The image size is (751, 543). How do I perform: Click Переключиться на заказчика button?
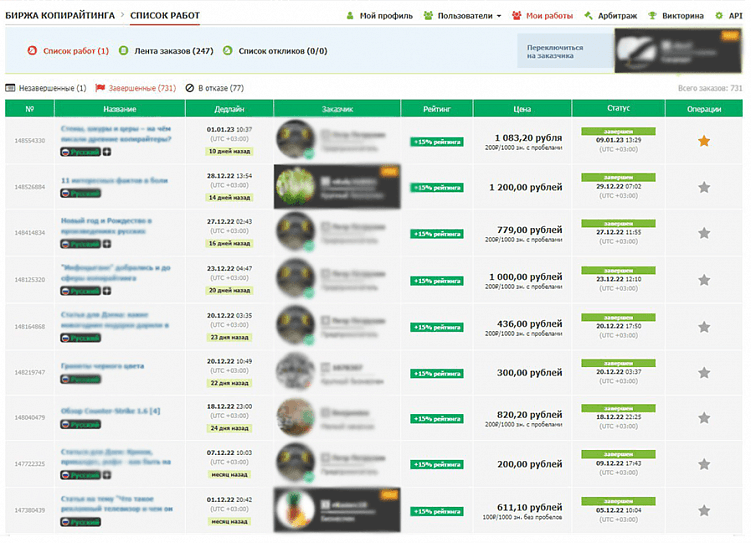point(566,51)
